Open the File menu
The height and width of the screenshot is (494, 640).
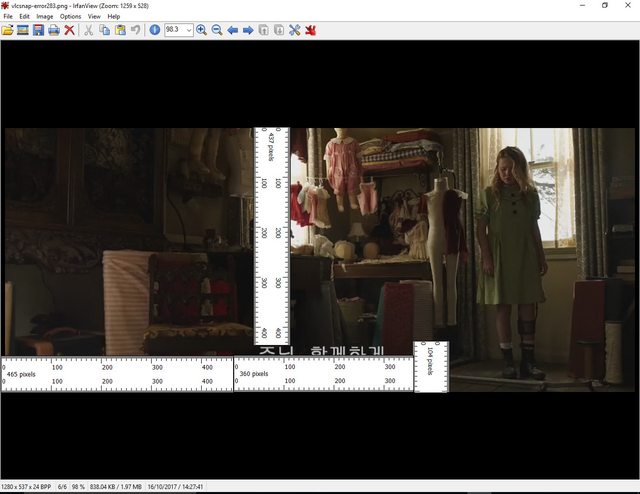pos(8,16)
